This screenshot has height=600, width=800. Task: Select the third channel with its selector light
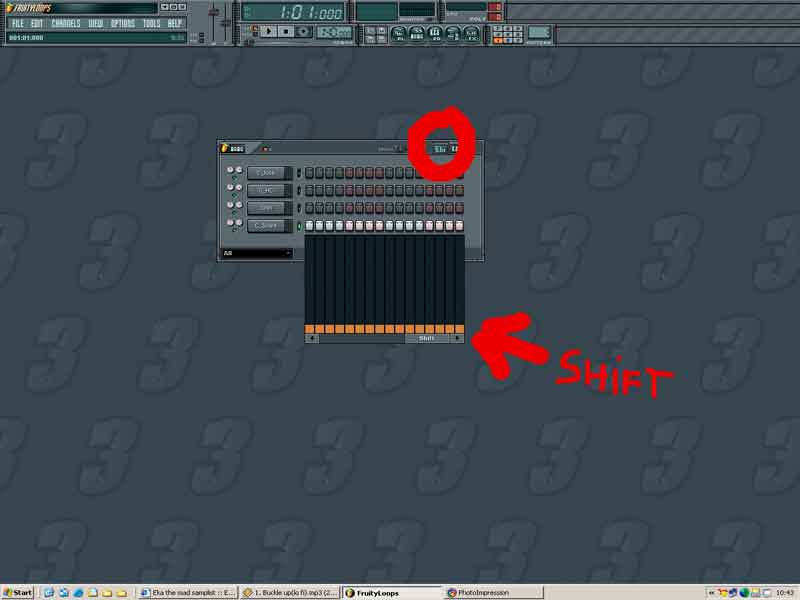(x=299, y=208)
